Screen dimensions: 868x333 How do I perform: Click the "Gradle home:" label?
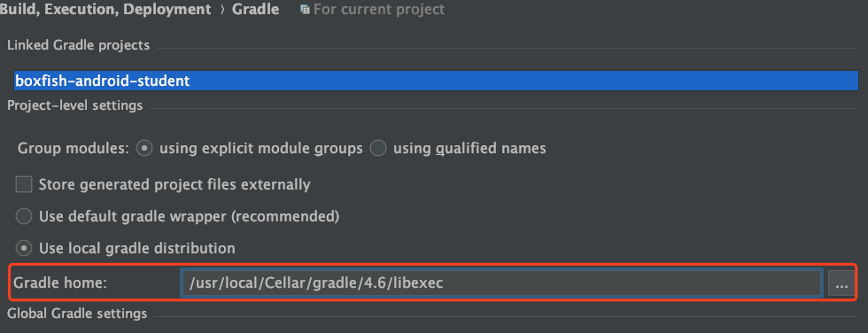60,283
